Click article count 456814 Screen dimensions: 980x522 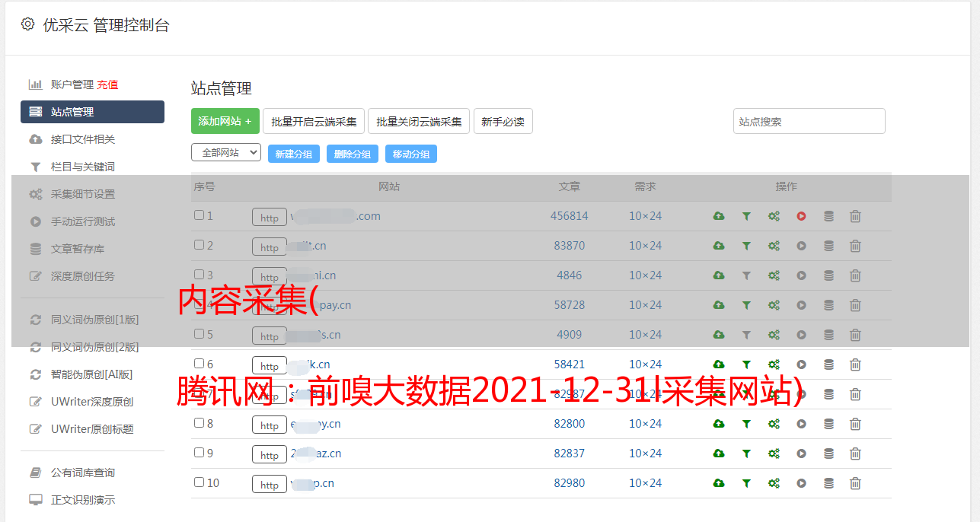pyautogui.click(x=570, y=216)
